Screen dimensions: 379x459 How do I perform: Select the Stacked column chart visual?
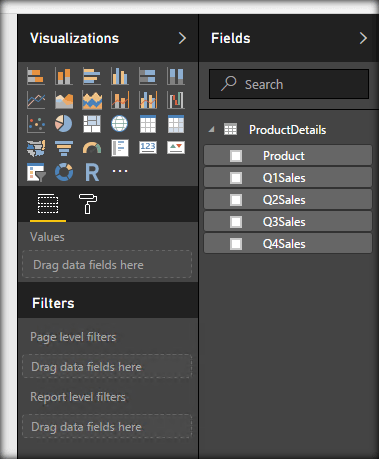tap(64, 76)
